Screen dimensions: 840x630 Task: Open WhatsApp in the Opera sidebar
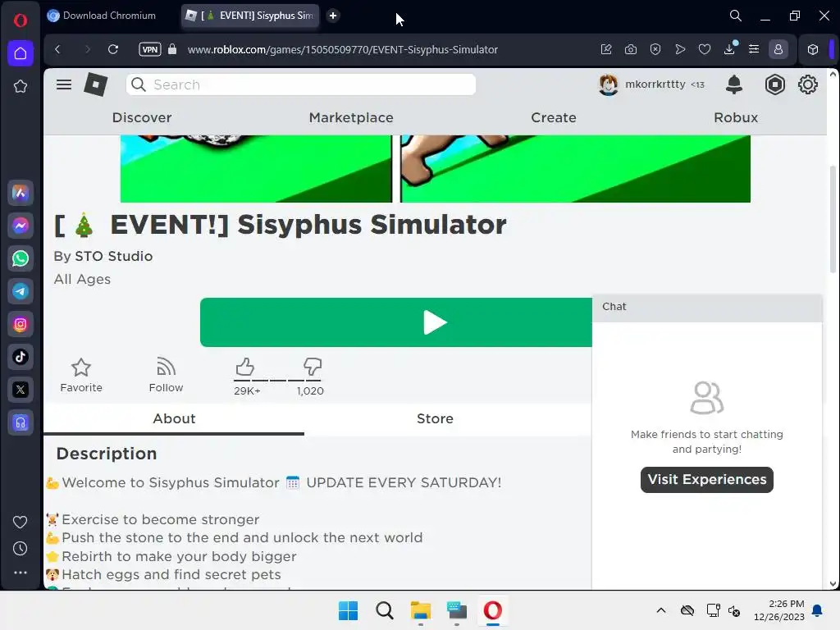pos(21,258)
